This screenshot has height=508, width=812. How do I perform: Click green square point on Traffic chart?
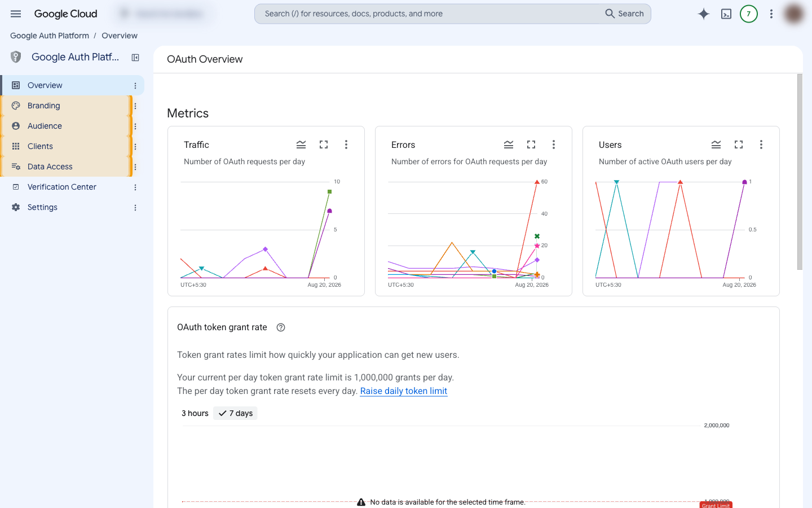click(330, 192)
